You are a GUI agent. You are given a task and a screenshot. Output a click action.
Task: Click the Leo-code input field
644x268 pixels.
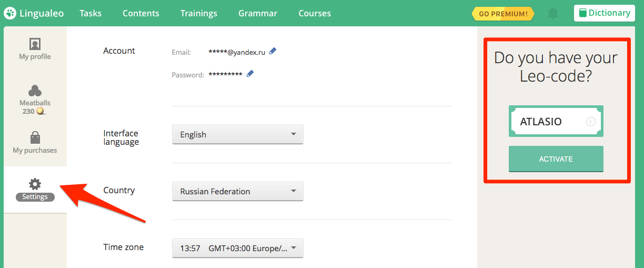click(550, 122)
